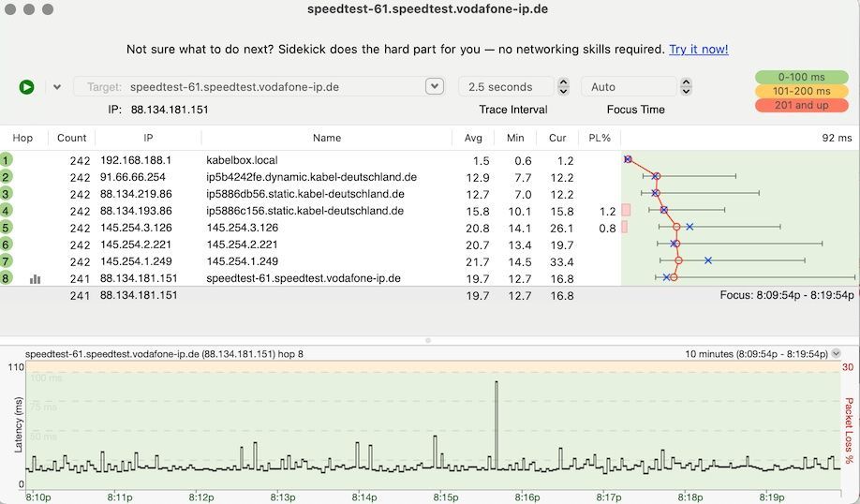Image resolution: width=860 pixels, height=504 pixels.
Task: Select hop 2 green circle icon
Action: pyautogui.click(x=6, y=177)
